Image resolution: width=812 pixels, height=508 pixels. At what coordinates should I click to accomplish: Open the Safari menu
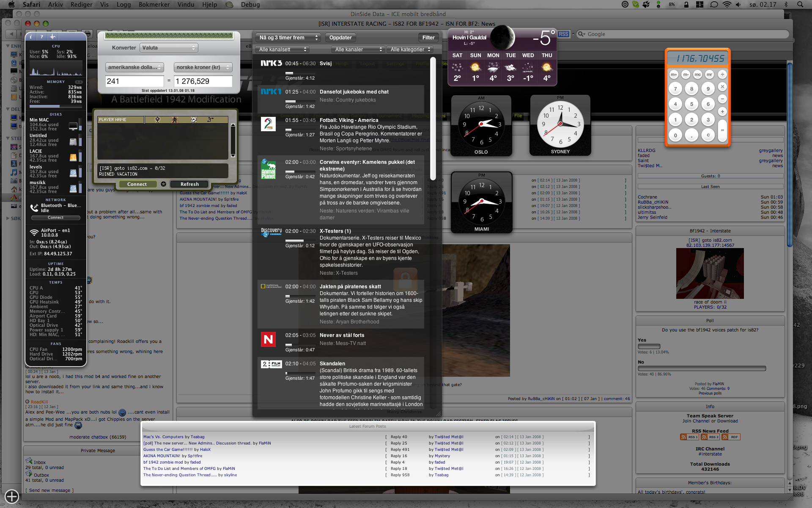[x=32, y=5]
